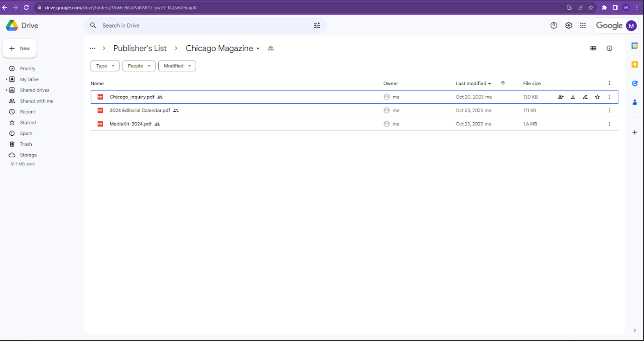Open the Google Drive logo home link
644x341 pixels.
[x=22, y=26]
